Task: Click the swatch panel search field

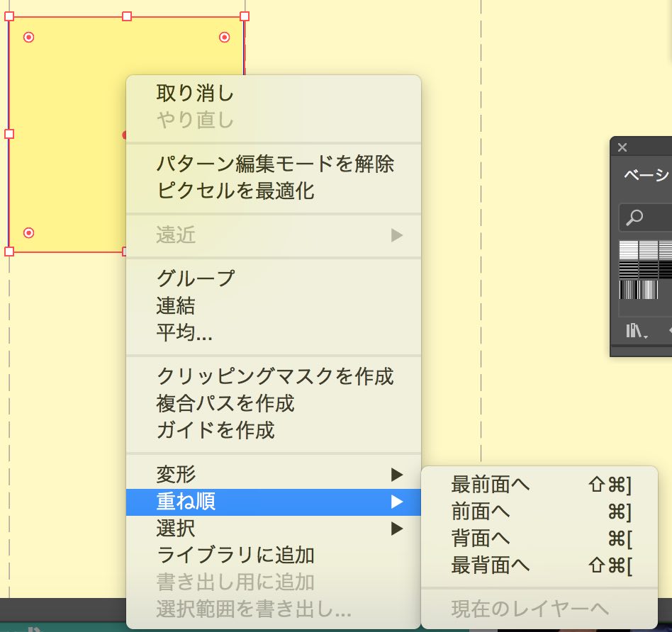Action: 646,218
